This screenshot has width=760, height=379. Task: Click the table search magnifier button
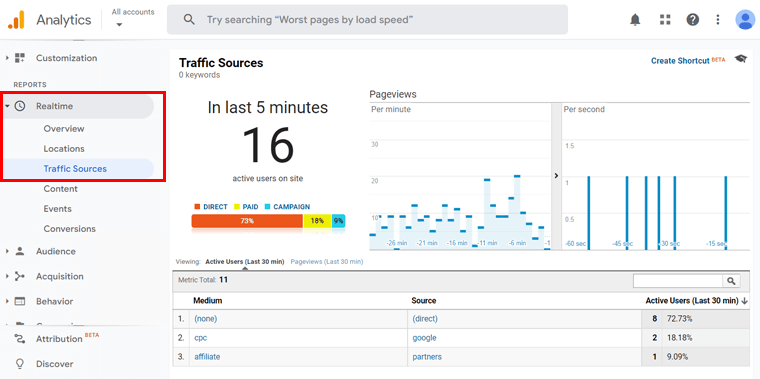[x=731, y=281]
